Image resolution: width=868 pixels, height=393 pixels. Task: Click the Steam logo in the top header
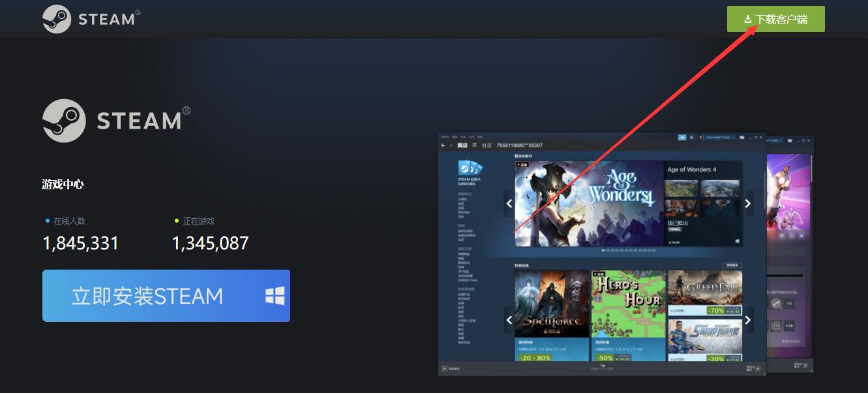pos(89,19)
